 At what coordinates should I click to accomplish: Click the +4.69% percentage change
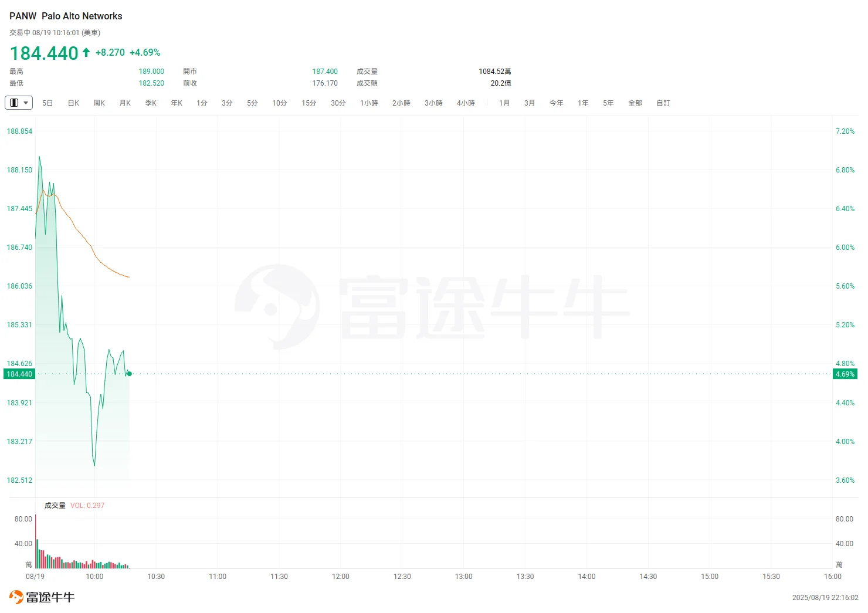tap(145, 53)
